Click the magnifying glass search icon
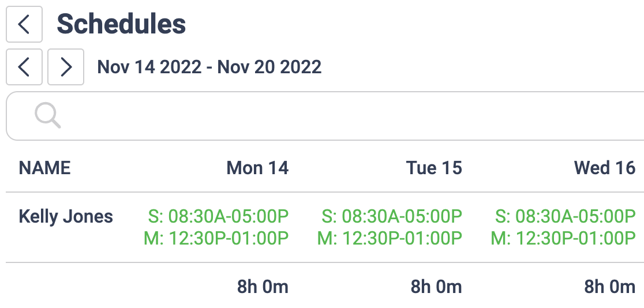This screenshot has height=308, width=644. pos(47,115)
